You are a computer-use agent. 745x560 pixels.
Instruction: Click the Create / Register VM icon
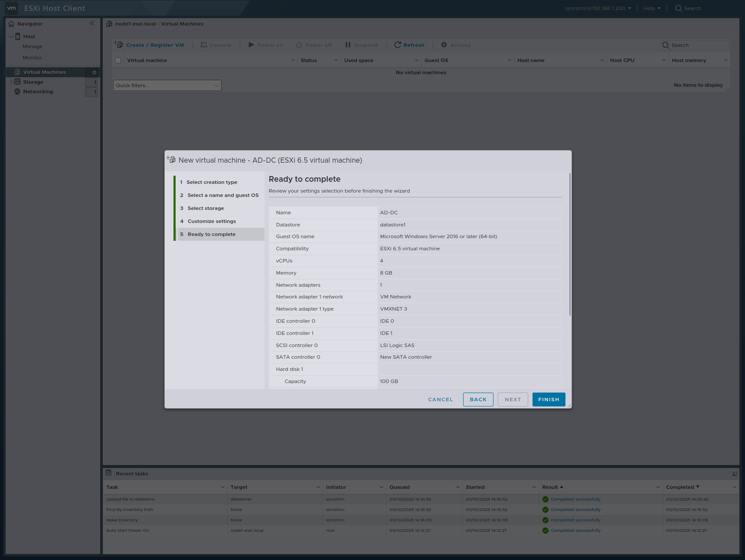[118, 44]
